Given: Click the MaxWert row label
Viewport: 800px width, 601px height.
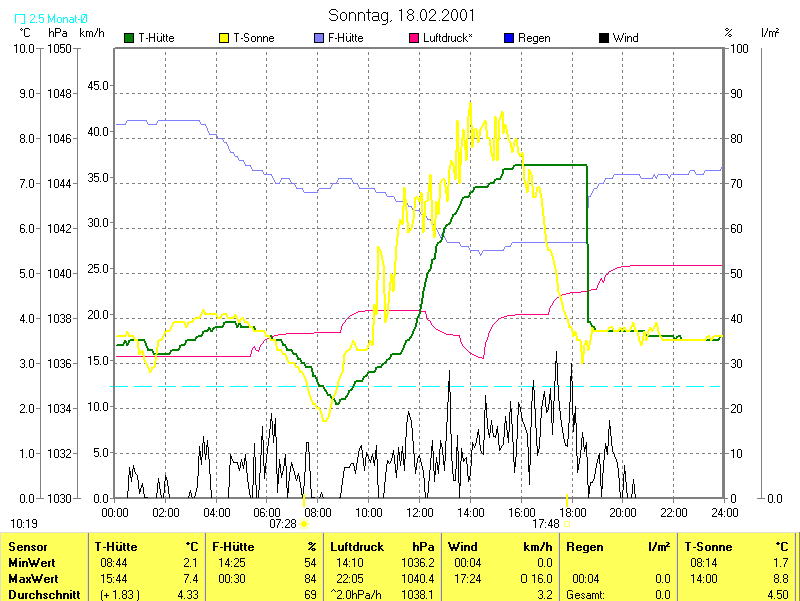Looking at the screenshot, I should [31, 578].
